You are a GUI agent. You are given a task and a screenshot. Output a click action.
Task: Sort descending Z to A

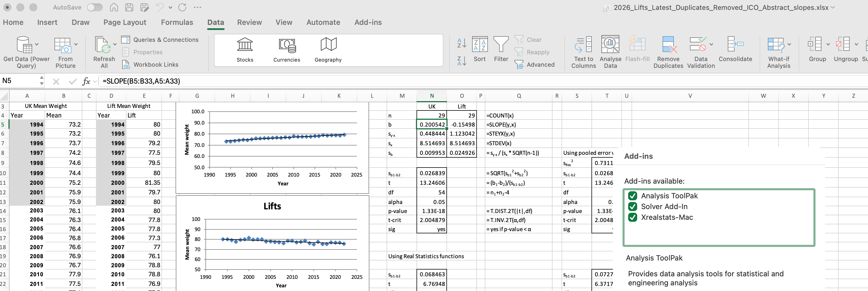tap(462, 61)
